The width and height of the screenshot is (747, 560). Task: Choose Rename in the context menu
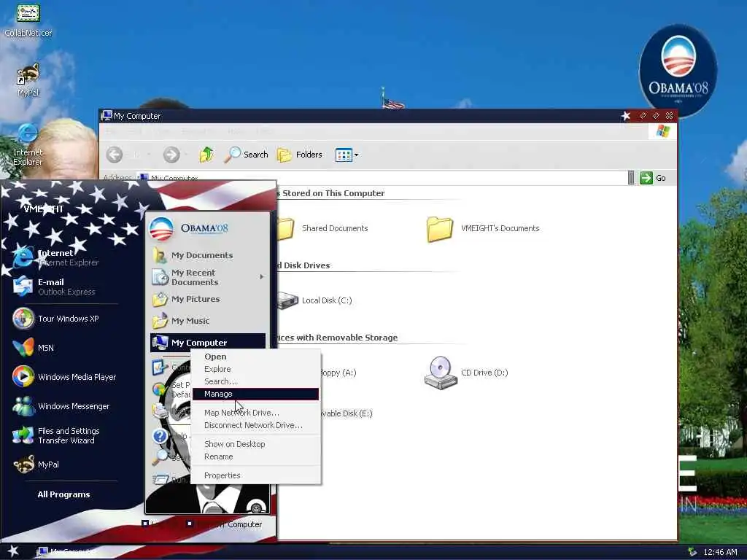coord(255,456)
